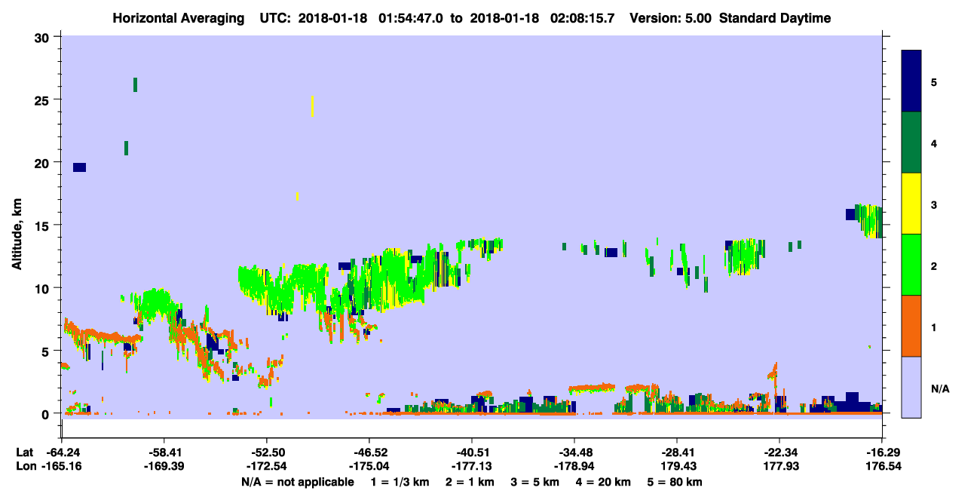The width and height of the screenshot is (980, 503).
Task: Click the bright green level 2 color swatch
Action: point(911,265)
